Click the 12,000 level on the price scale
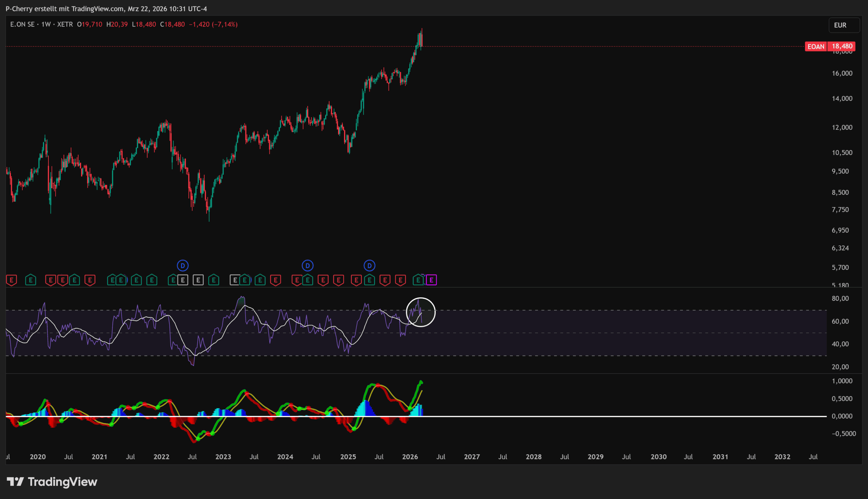The height and width of the screenshot is (499, 868). click(842, 127)
